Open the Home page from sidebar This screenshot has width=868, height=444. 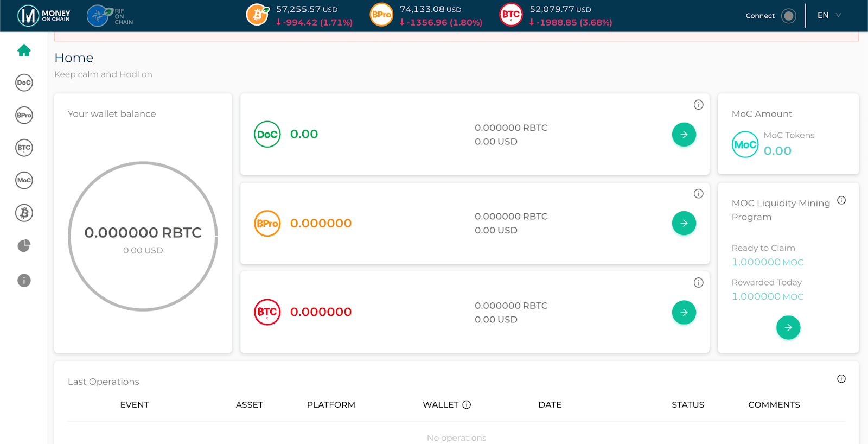(x=24, y=50)
